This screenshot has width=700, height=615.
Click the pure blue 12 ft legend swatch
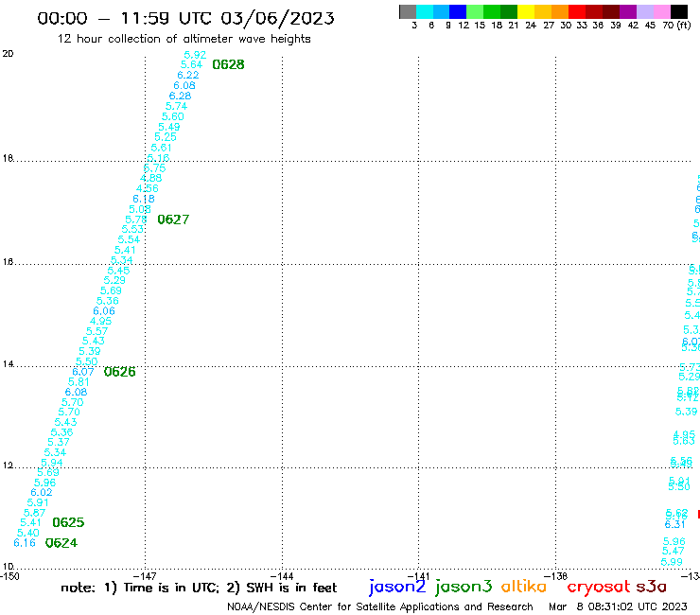coord(458,11)
